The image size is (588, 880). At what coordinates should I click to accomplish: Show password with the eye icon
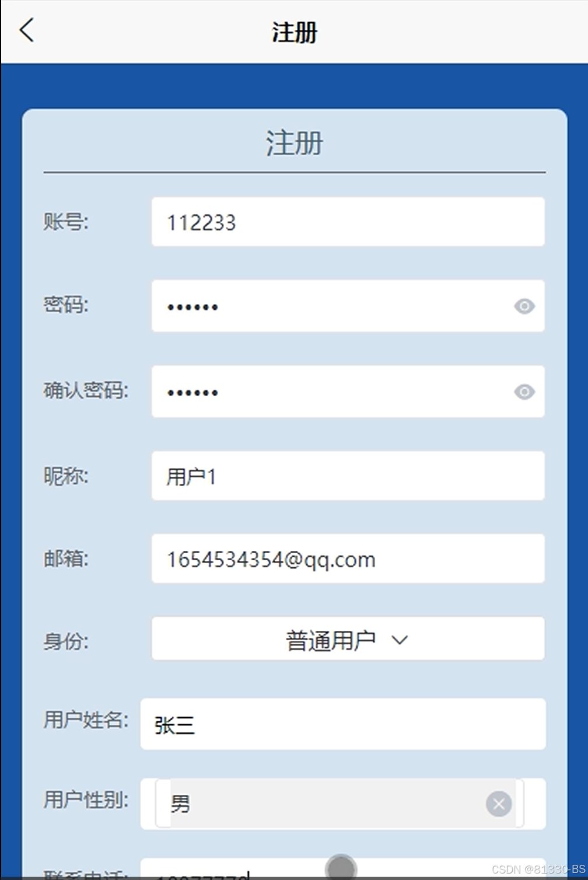tap(524, 306)
